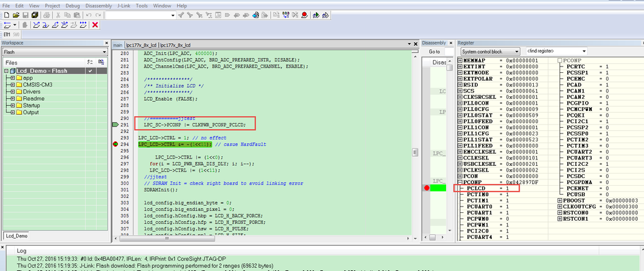This screenshot has width=644, height=271.
Task: Click the Reset debugger icon
Action: [x=7, y=25]
